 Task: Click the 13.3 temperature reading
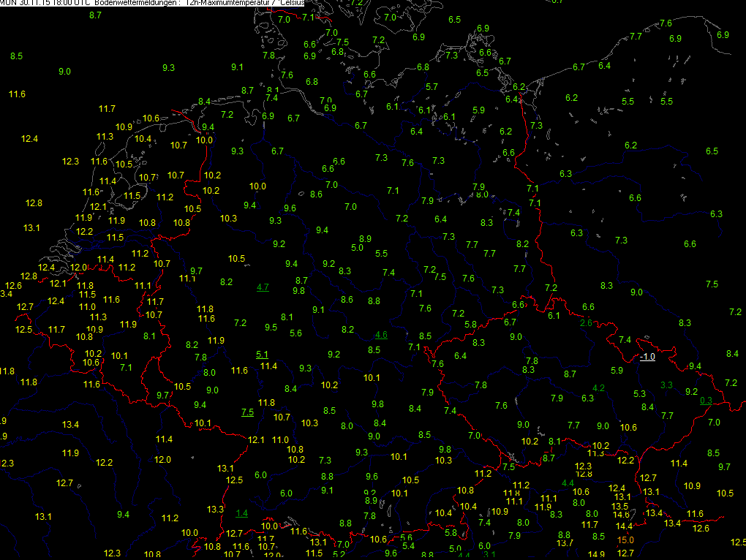215,509
